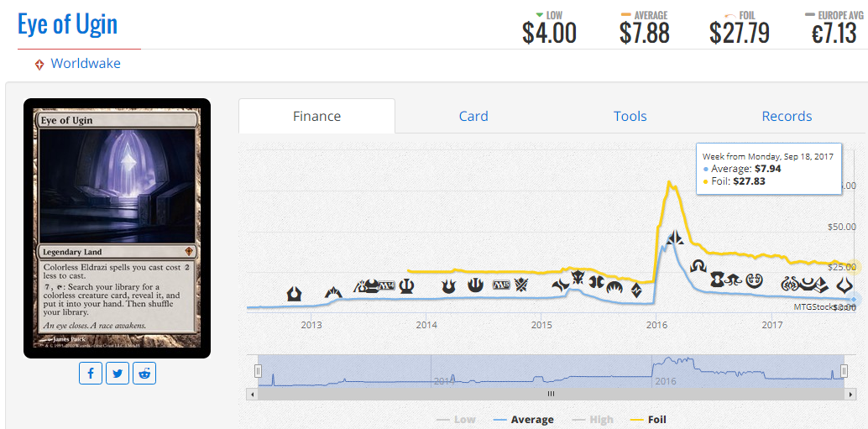Toggle the Low price series in legend

[456, 420]
